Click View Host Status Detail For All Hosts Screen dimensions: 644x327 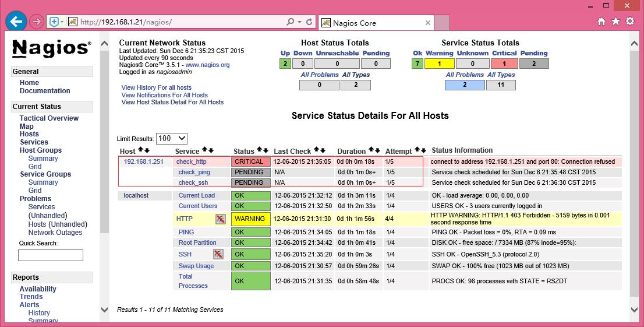pyautogui.click(x=172, y=102)
